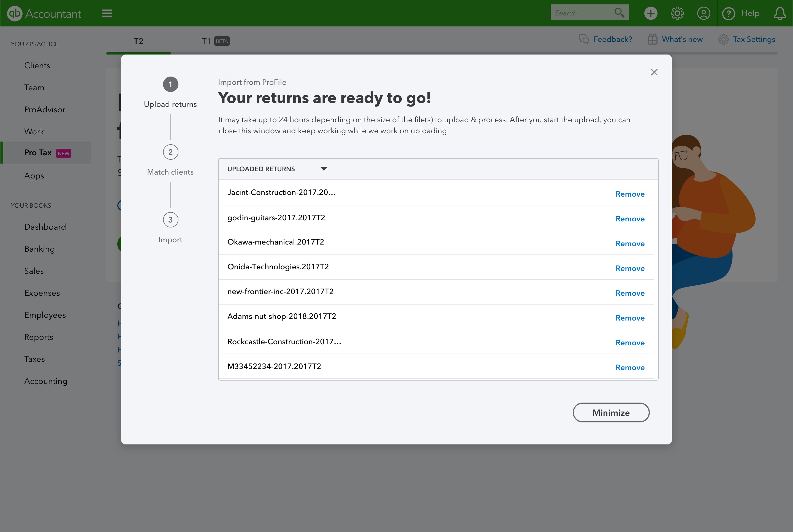
Task: Click the Adams-nut-shop-2018.2017T2 file name
Action: 281,316
